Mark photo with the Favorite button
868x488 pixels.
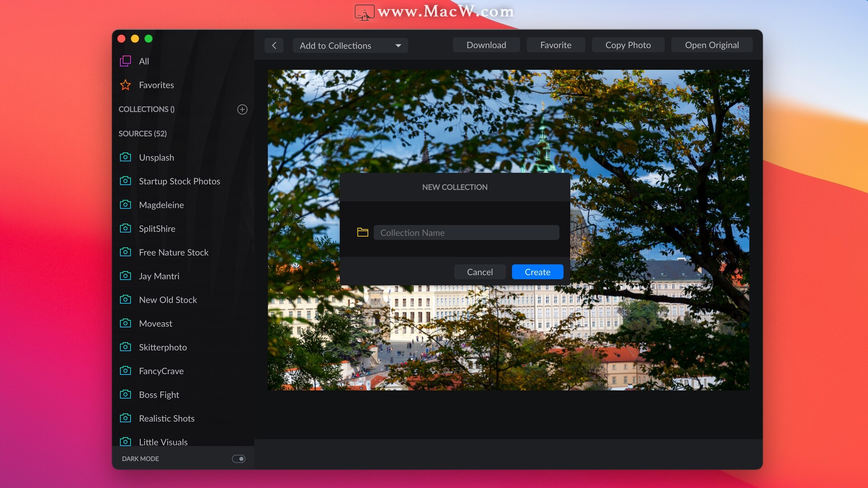pyautogui.click(x=556, y=45)
